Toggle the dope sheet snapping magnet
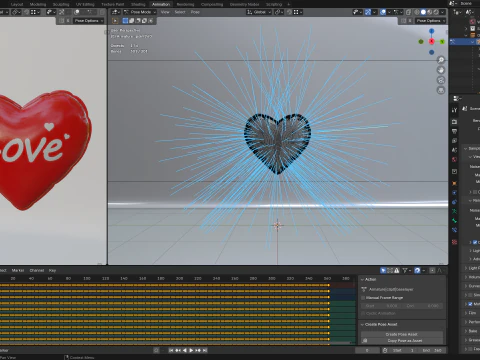This screenshot has height=360, width=480. (417, 270)
